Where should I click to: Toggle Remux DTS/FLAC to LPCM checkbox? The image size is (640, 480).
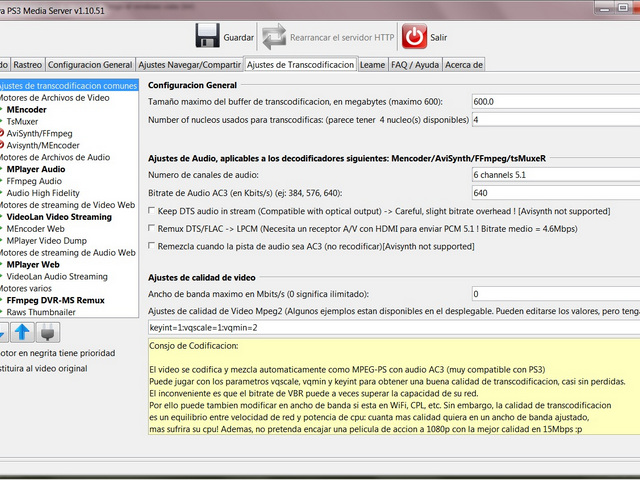(x=151, y=228)
